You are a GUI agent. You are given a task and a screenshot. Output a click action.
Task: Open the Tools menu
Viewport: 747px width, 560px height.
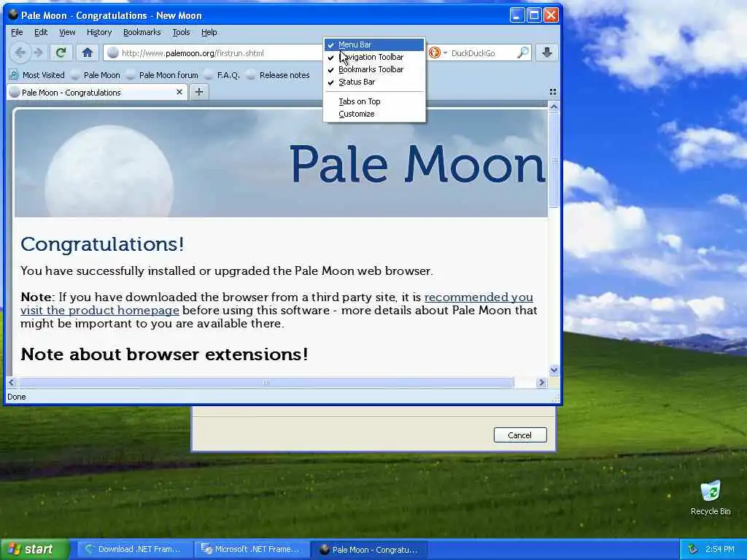coord(181,32)
